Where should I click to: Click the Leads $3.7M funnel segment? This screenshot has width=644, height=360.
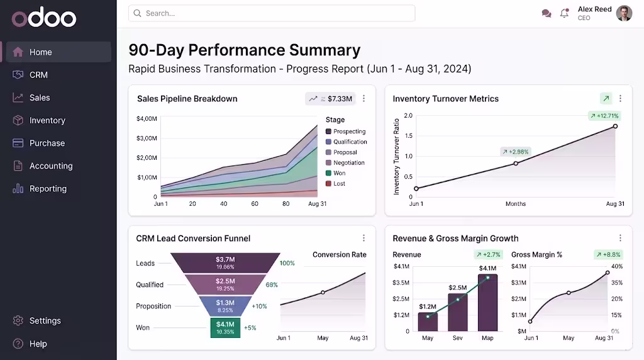point(225,263)
